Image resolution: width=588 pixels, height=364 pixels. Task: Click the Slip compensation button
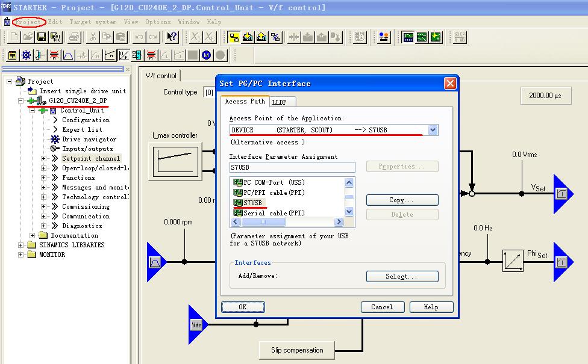[x=296, y=350]
